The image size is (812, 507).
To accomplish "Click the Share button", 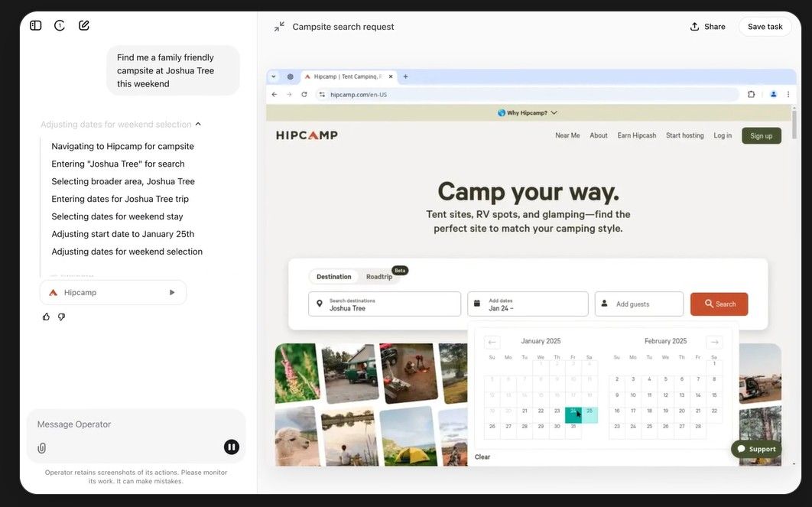I will point(708,27).
